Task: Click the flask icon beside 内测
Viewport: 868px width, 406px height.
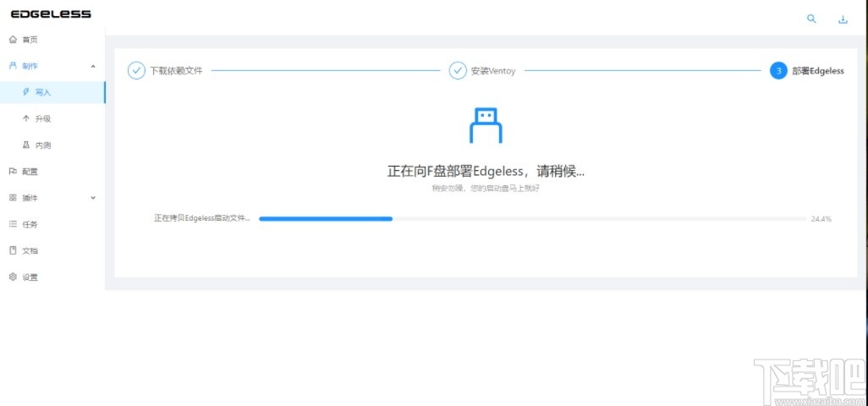Action: pos(26,145)
